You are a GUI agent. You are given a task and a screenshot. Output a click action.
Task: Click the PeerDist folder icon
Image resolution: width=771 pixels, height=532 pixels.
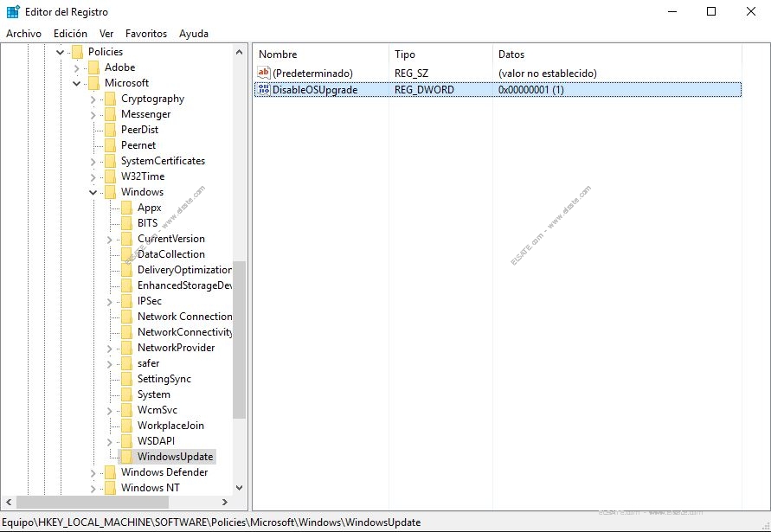tap(110, 130)
